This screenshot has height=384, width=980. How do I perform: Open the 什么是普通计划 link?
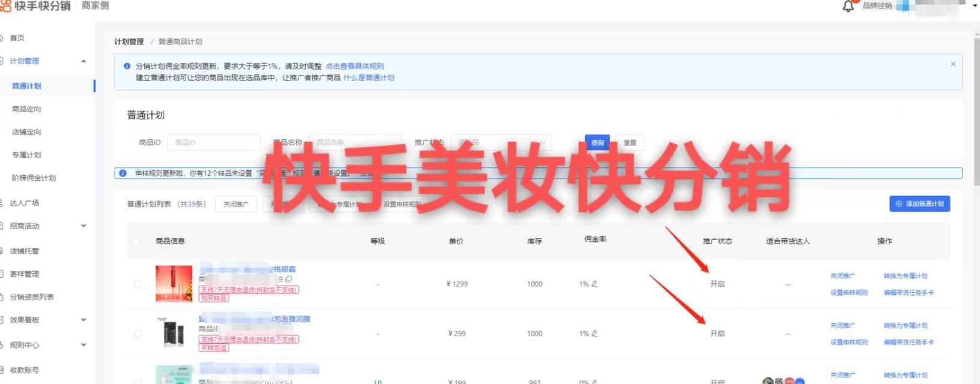click(x=369, y=77)
